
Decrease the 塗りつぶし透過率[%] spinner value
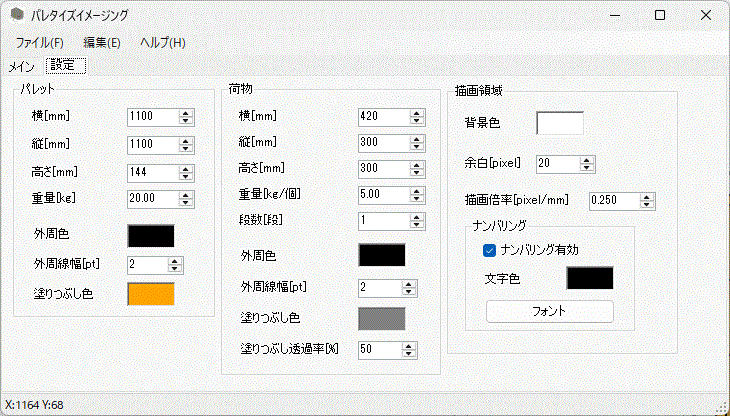tap(409, 354)
